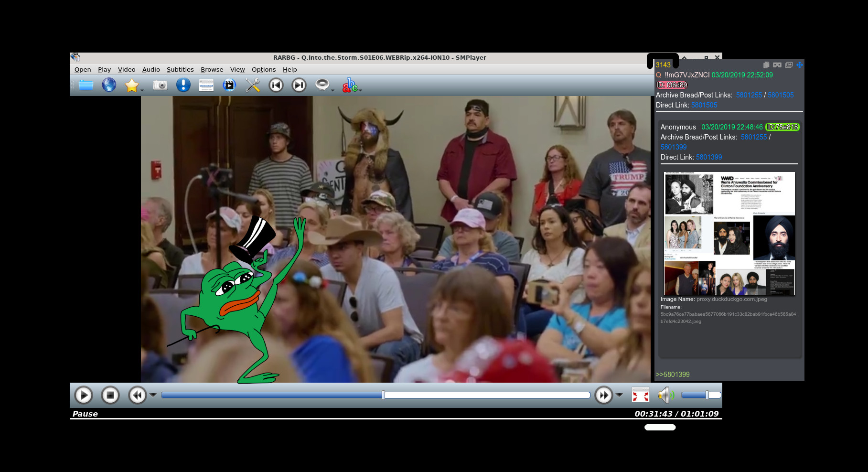This screenshot has height=472, width=868.
Task: Expand the subtitles dropdown arrow
Action: (360, 90)
